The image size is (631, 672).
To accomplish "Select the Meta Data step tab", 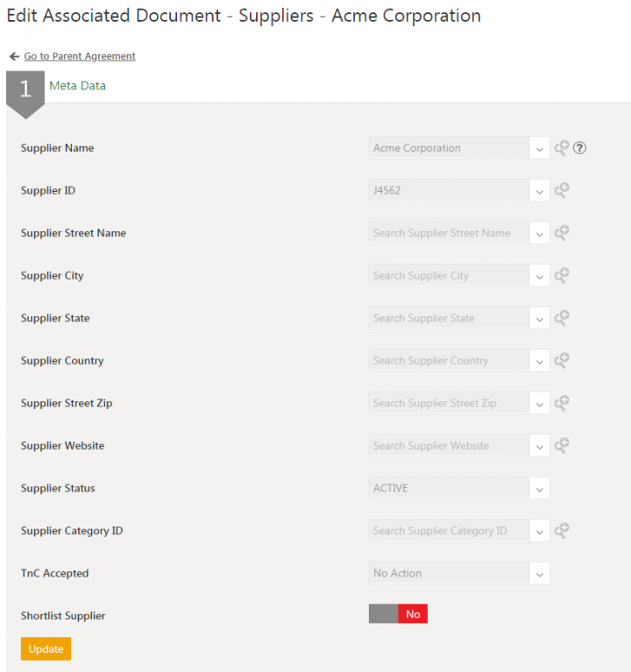I will pos(77,86).
